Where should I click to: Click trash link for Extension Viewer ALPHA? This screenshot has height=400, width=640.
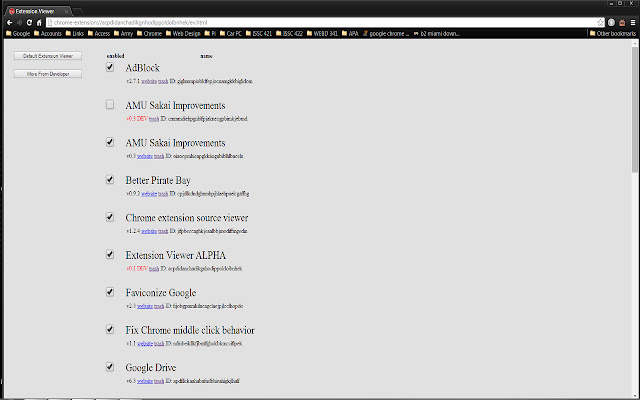154,269
